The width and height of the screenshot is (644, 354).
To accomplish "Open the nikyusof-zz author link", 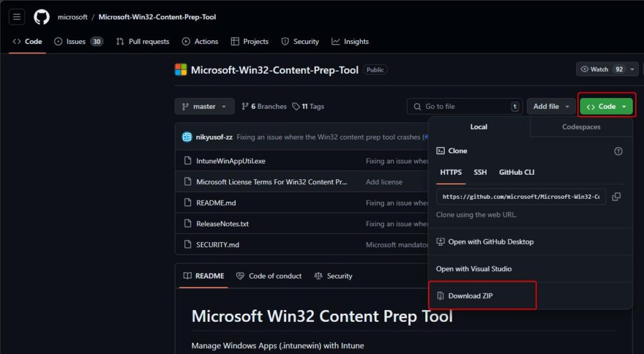I will (214, 137).
